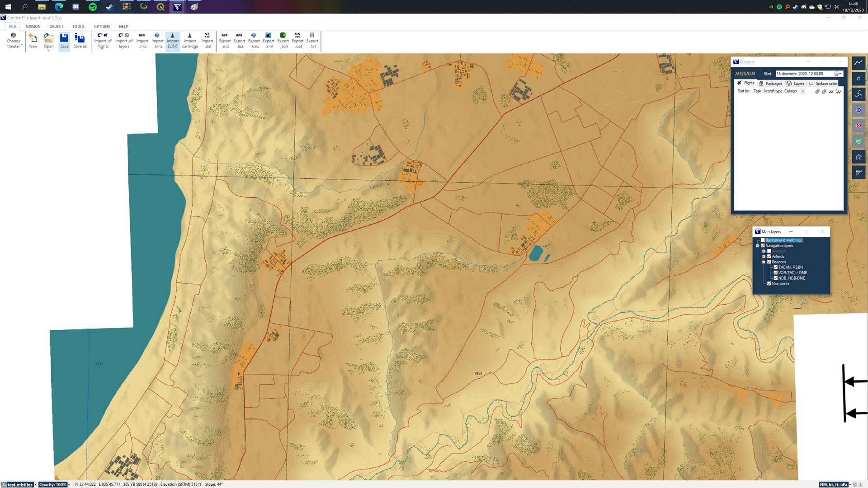Enable Background world map checkbox
Image resolution: width=868 pixels, height=488 pixels.
pyautogui.click(x=763, y=240)
